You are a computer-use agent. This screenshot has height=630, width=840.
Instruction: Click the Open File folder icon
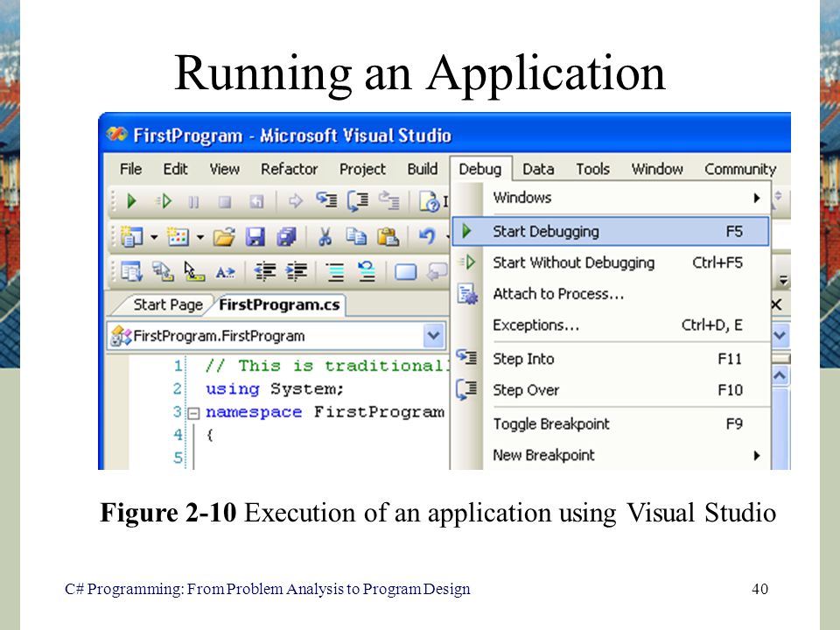[224, 236]
